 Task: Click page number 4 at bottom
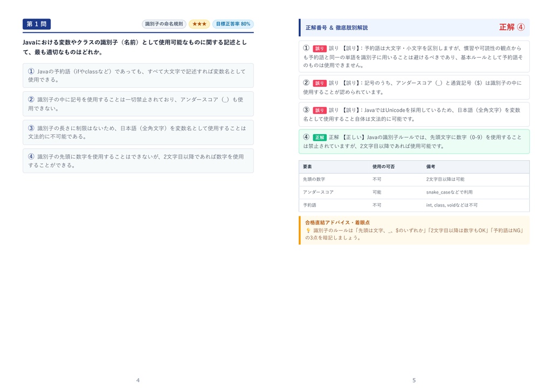tap(138, 380)
